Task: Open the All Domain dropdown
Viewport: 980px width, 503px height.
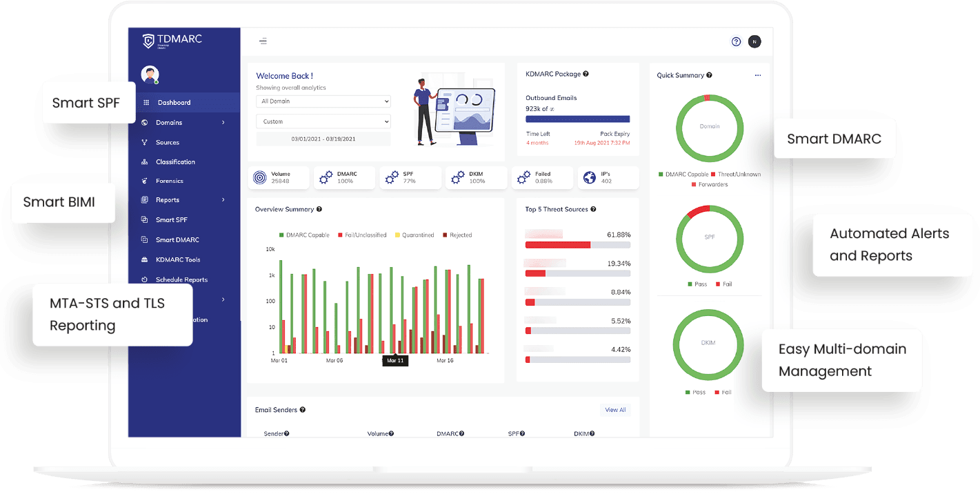Action: tap(323, 101)
